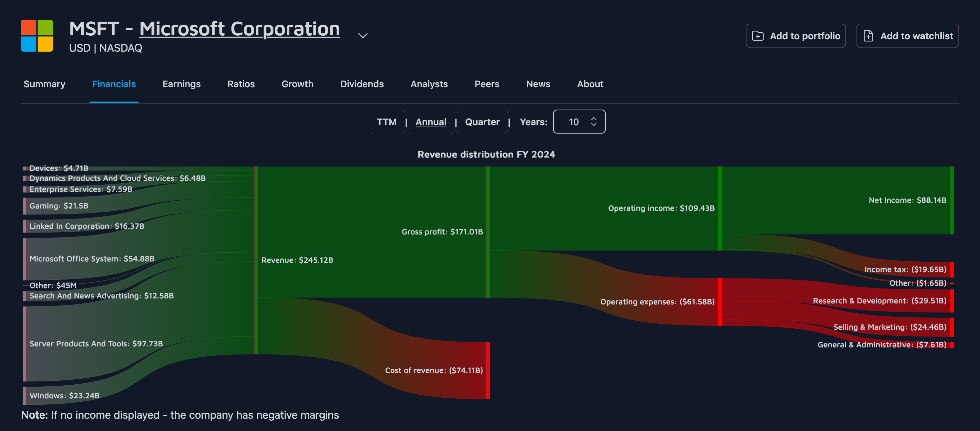
Task: Click the Gross profit: $171.01B flow
Action: (442, 232)
